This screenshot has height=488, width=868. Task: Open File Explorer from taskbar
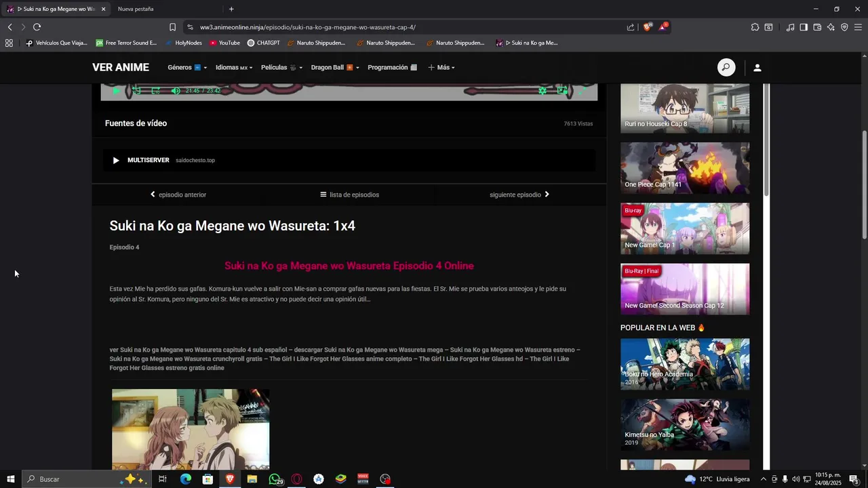coord(252,479)
